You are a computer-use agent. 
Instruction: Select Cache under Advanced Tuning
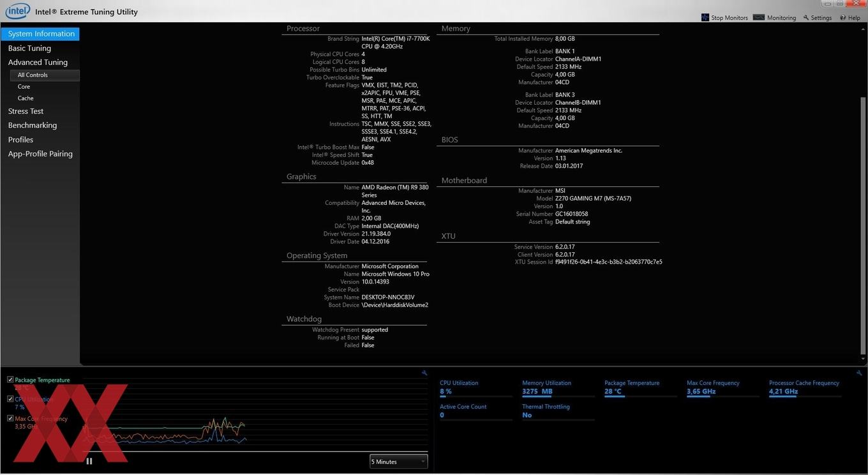coord(26,98)
